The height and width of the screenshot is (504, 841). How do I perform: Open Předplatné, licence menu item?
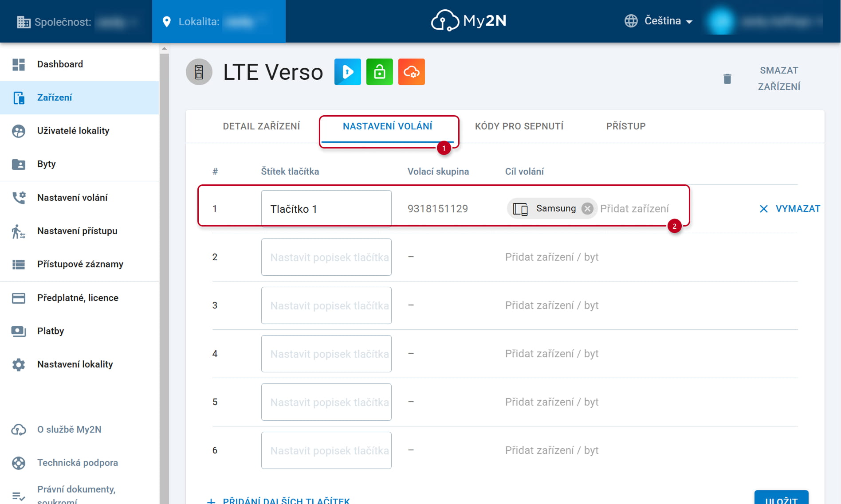pos(79,298)
